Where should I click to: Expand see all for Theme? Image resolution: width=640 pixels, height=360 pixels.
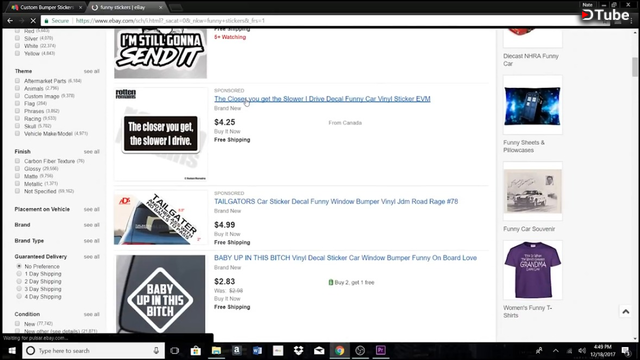tap(91, 71)
